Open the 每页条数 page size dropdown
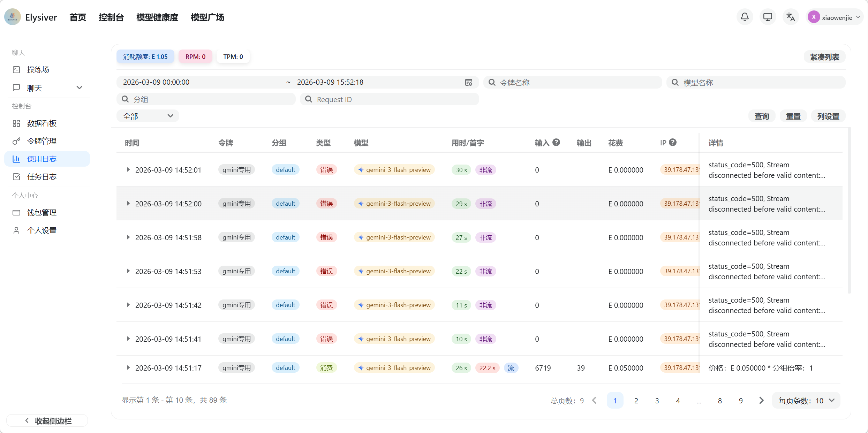This screenshot has height=433, width=868. tap(806, 401)
